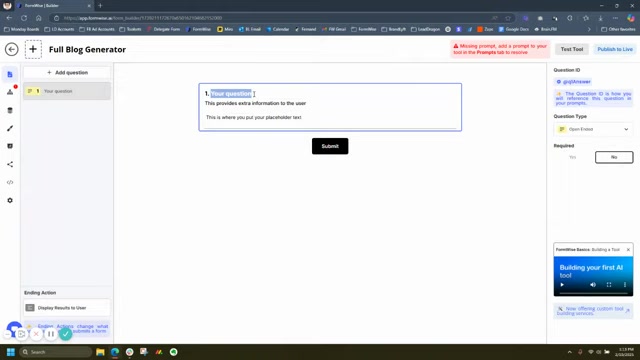Open the FB Ad Accounts bookmark folder
The image size is (640, 360).
point(97,29)
